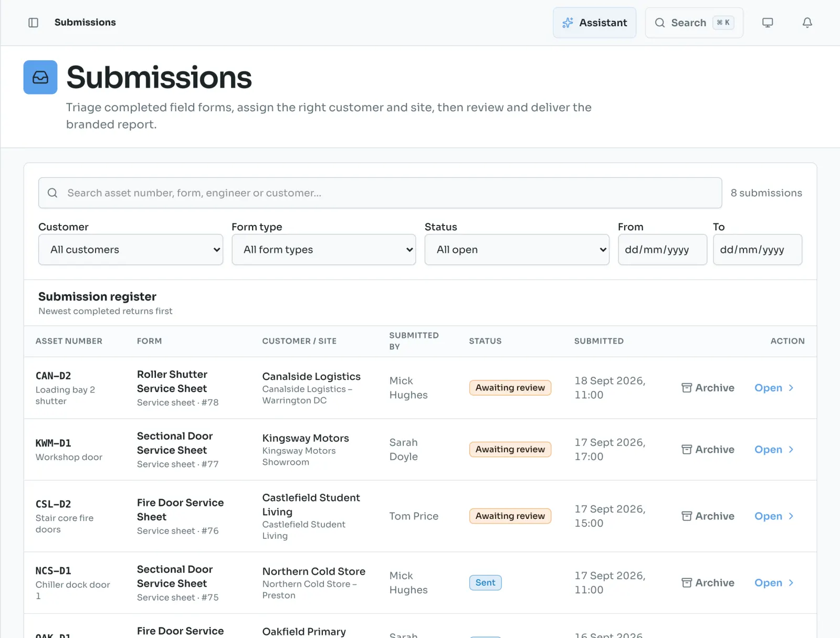Viewport: 840px width, 638px height.
Task: Click the To date field
Action: (x=758, y=250)
